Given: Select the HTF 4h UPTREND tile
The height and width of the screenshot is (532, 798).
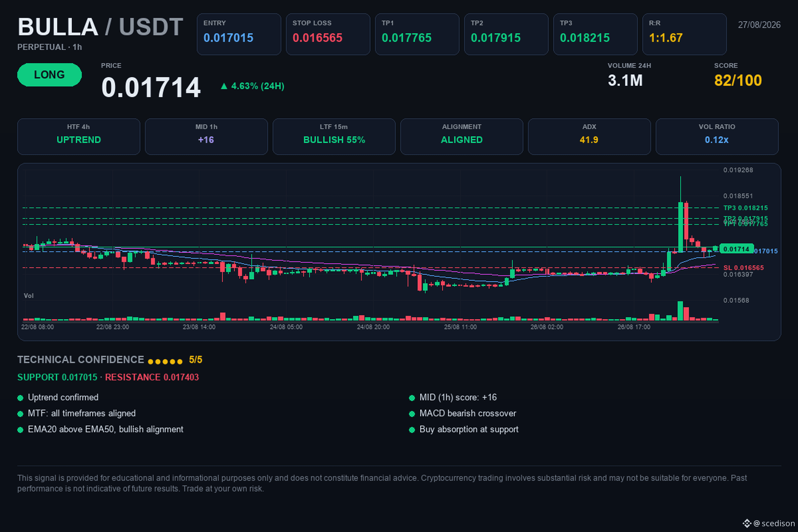Looking at the screenshot, I should tap(79, 136).
